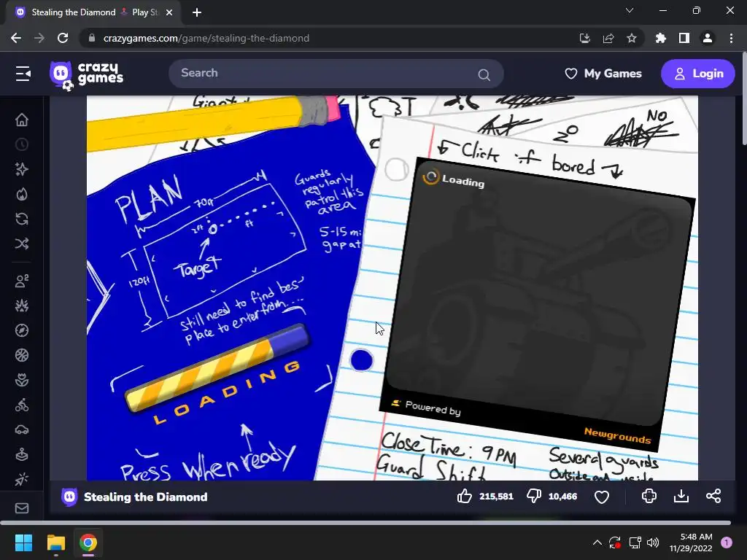Open Chrome profile icon
The height and width of the screenshot is (560, 747).
point(708,38)
